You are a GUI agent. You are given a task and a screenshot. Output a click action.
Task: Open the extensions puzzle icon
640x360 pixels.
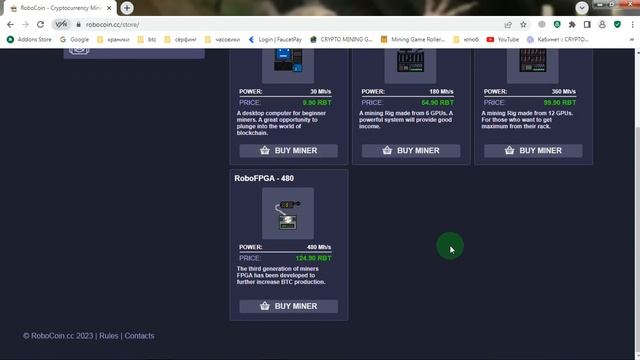tap(572, 24)
